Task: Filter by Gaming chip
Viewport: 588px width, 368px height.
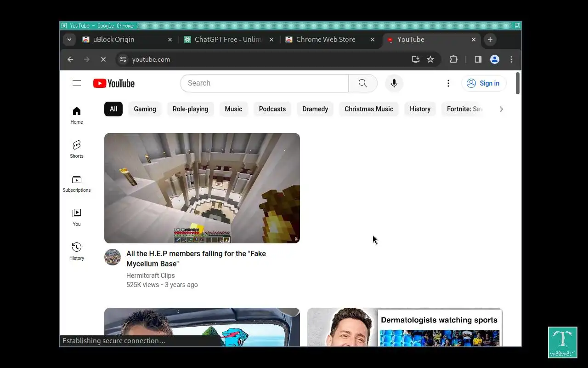Action: (145, 109)
